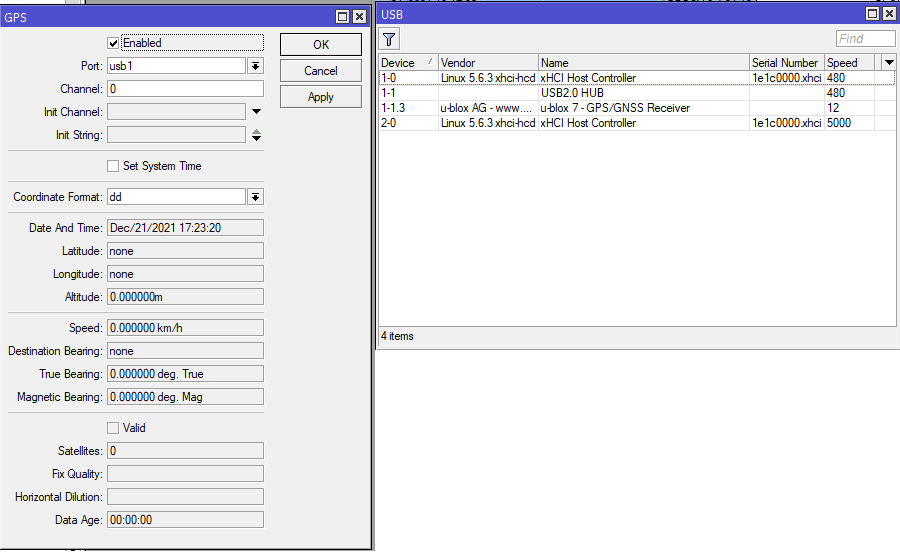Click the Port field showing usb1

(x=177, y=66)
